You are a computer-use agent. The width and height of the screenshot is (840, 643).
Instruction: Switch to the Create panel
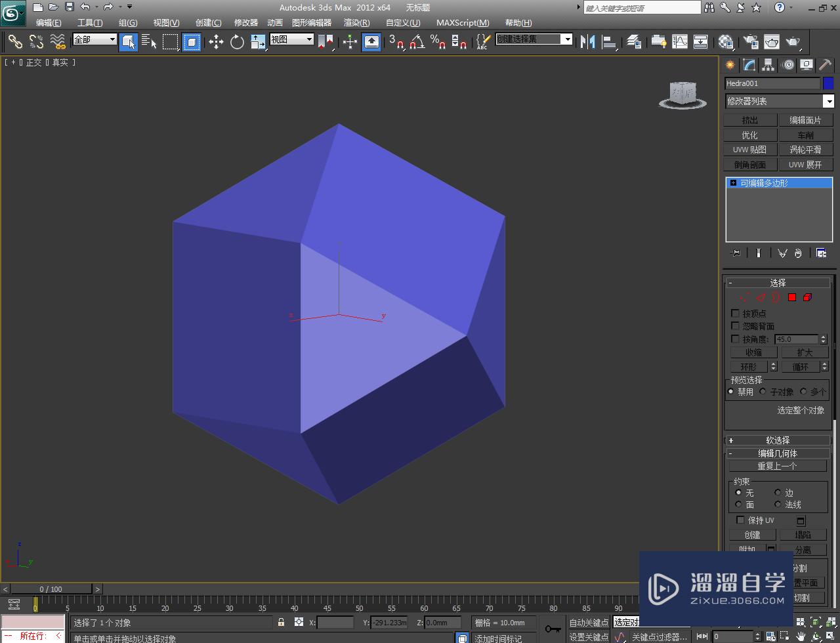(730, 65)
